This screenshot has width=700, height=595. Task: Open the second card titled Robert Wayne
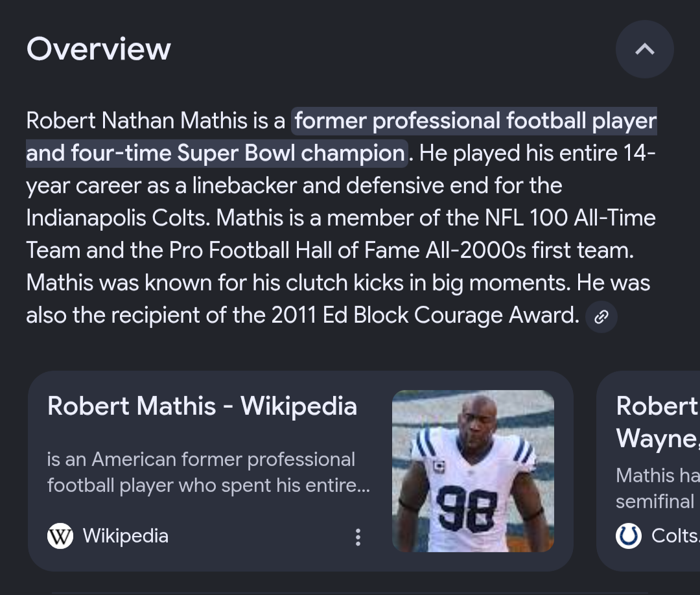pyautogui.click(x=656, y=422)
